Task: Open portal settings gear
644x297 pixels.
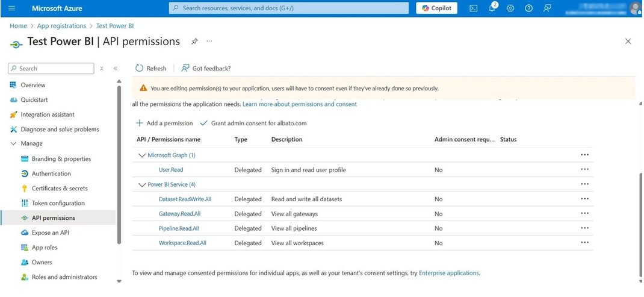Action: 510,8
